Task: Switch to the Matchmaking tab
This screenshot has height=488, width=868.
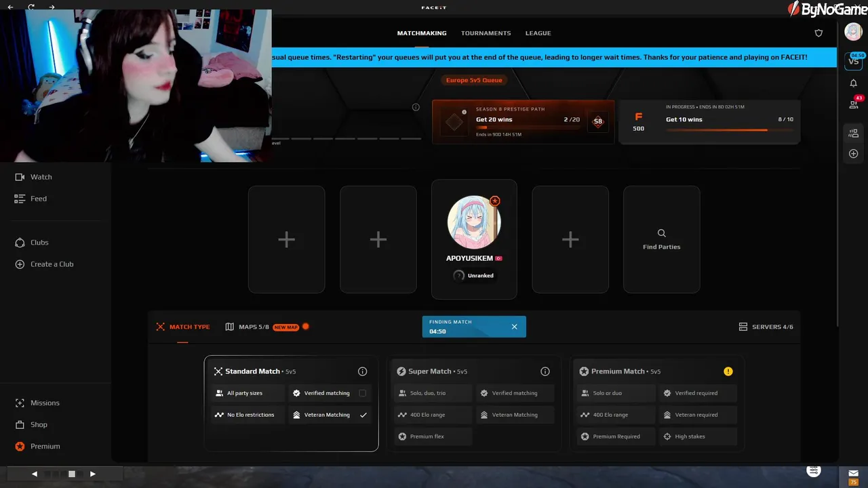Action: point(422,33)
